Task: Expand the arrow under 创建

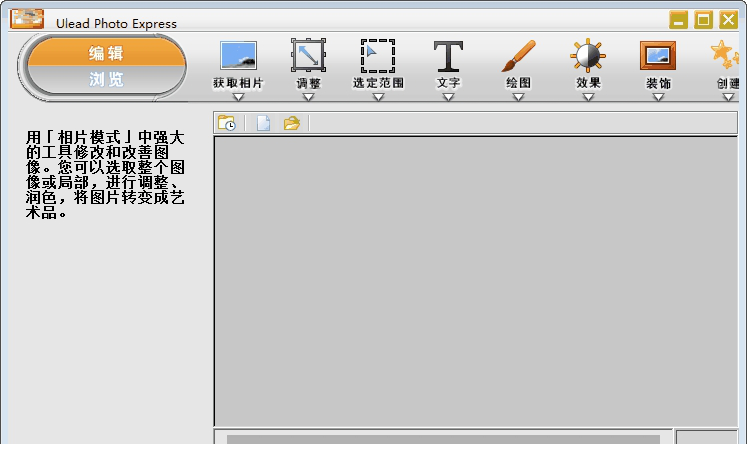Action: pos(728,97)
